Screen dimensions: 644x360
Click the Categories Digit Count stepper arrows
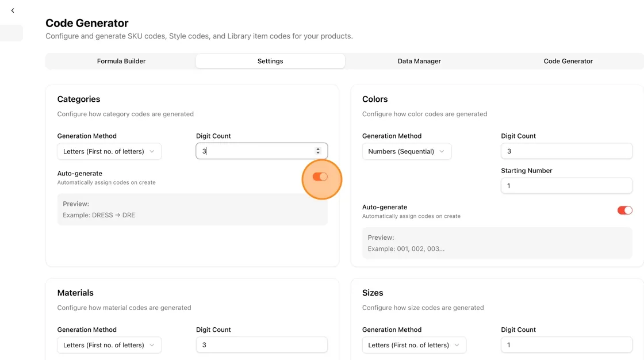(318, 151)
